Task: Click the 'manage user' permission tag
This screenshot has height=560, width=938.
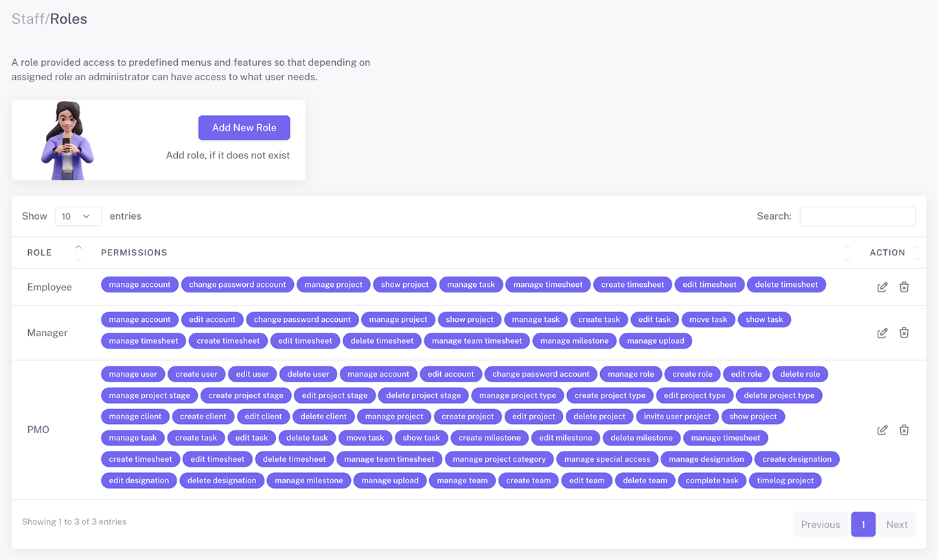Action: tap(133, 374)
